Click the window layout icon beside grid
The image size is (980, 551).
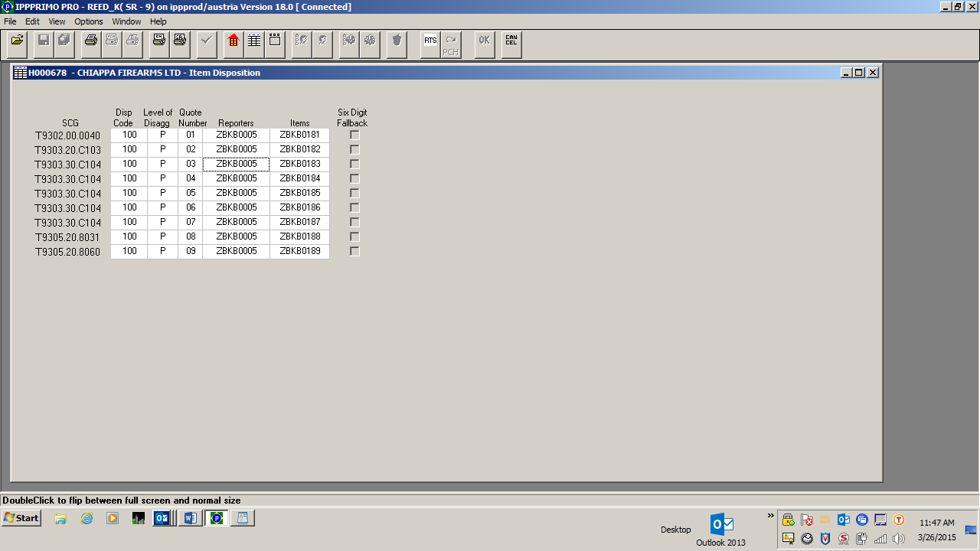click(275, 41)
